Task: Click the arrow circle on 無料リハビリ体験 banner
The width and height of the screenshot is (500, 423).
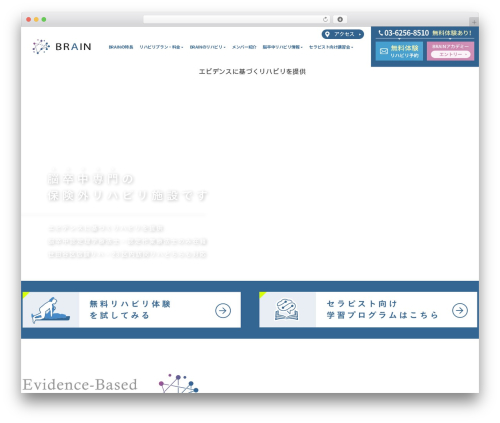Action: (x=223, y=311)
